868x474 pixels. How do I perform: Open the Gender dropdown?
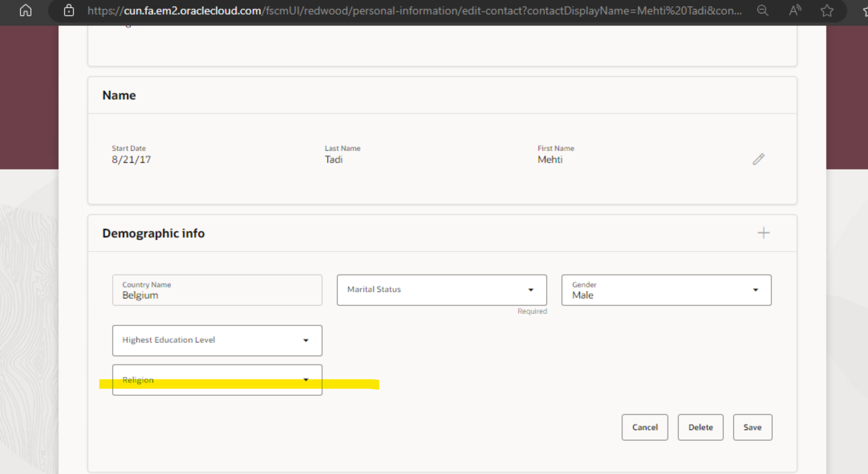[666, 290]
